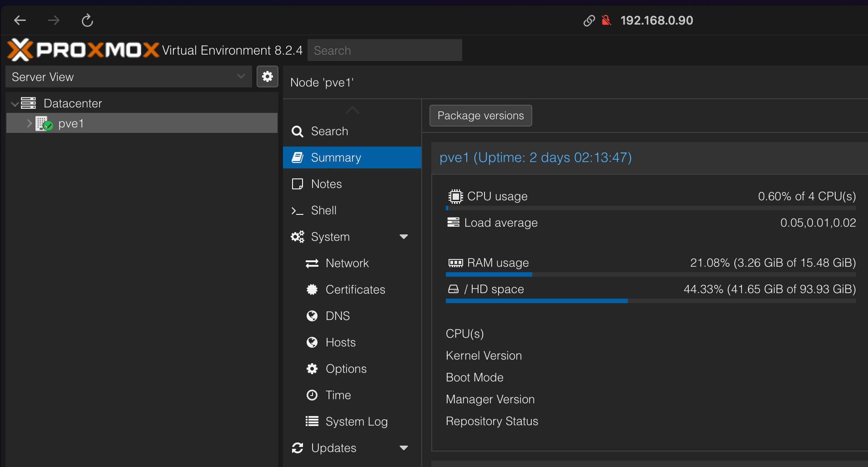Image resolution: width=868 pixels, height=467 pixels.
Task: Click the DNS globe icon
Action: click(312, 316)
